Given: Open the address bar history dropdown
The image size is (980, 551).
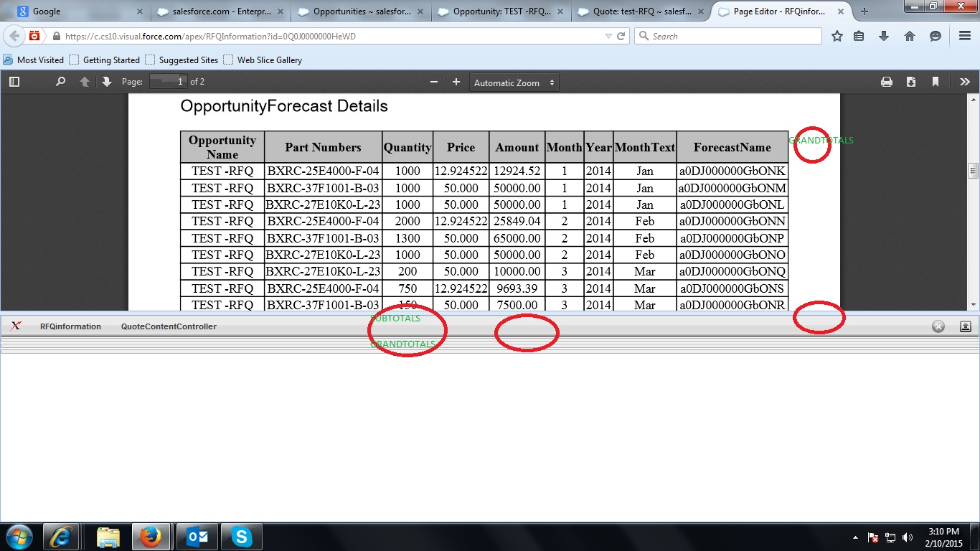Looking at the screenshot, I should [x=608, y=36].
